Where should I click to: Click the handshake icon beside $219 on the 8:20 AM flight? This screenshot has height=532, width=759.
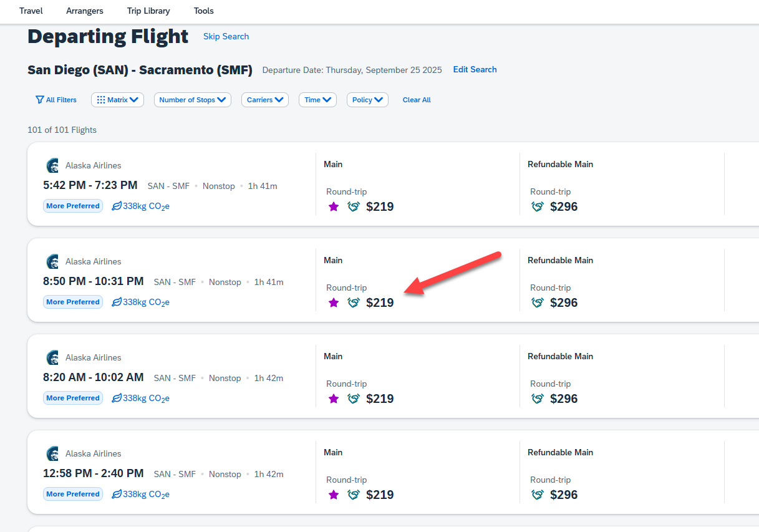(x=354, y=399)
